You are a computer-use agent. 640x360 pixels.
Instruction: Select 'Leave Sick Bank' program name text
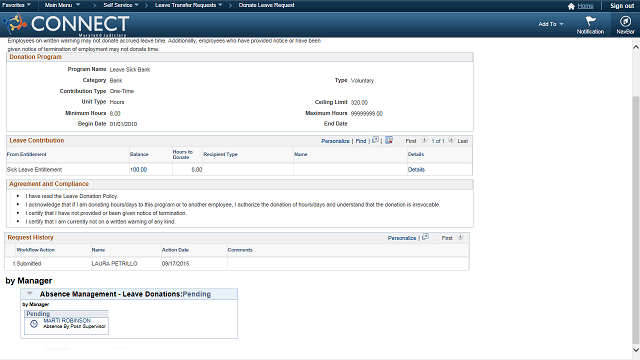(x=130, y=70)
